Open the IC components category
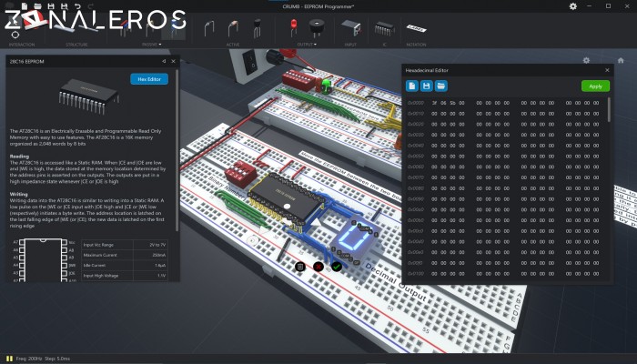Screen dimensions: 637x364 (x=384, y=45)
